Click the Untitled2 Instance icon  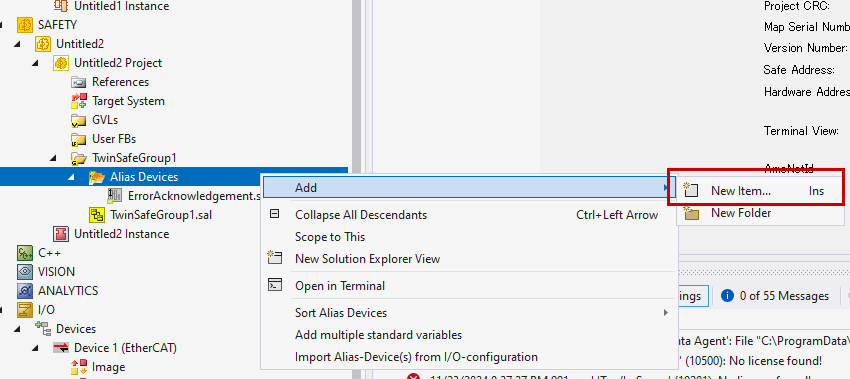click(x=61, y=234)
